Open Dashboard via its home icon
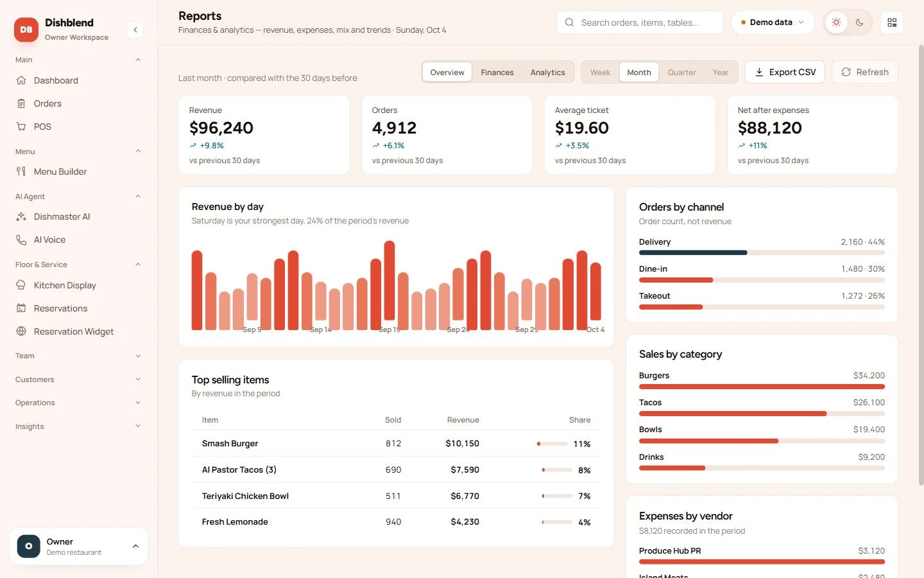The height and width of the screenshot is (578, 924). (x=21, y=80)
